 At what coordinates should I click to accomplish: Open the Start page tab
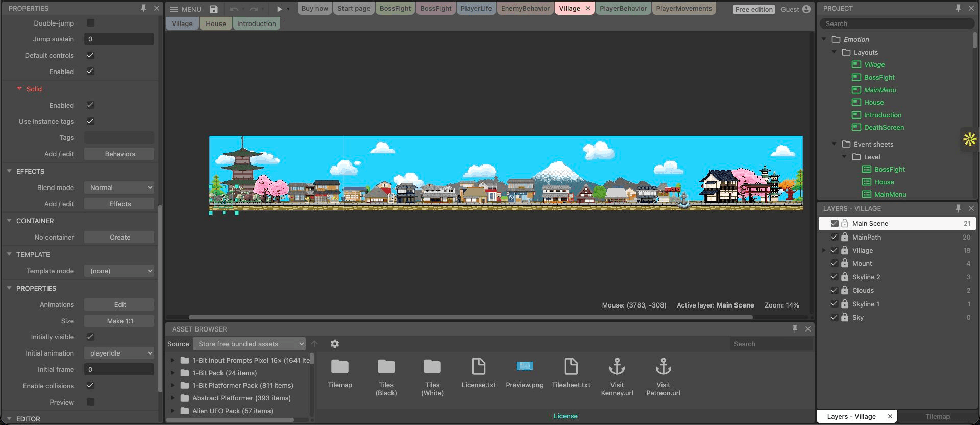[x=354, y=8]
